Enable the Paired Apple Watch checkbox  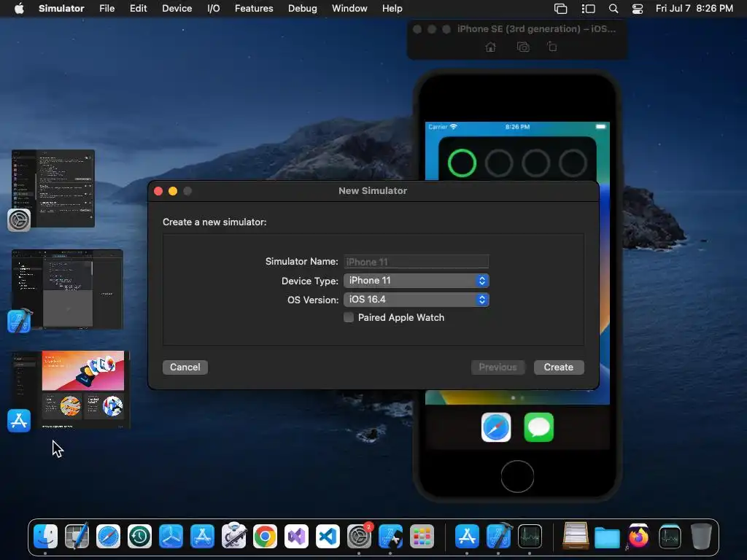click(349, 318)
